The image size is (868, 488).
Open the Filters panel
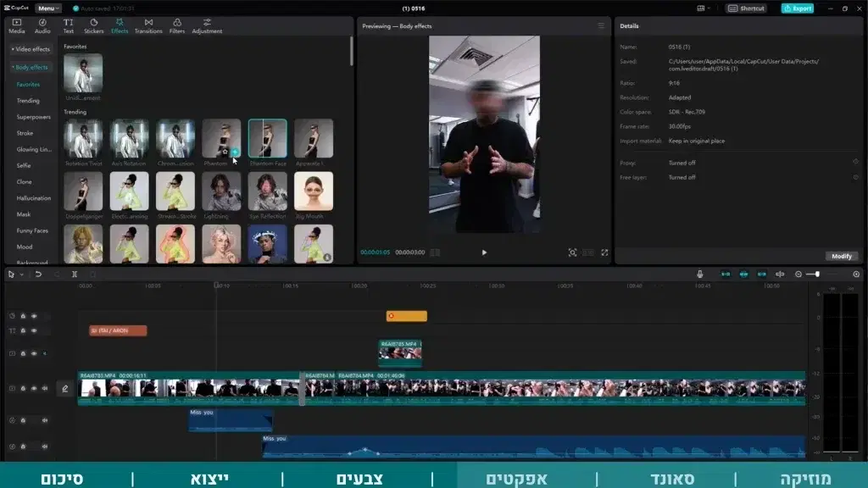(x=177, y=25)
